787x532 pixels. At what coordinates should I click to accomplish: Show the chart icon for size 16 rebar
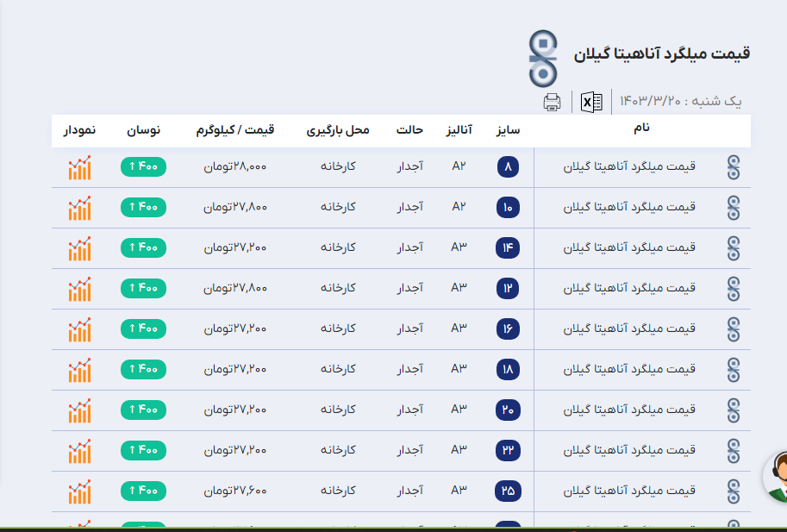[79, 329]
